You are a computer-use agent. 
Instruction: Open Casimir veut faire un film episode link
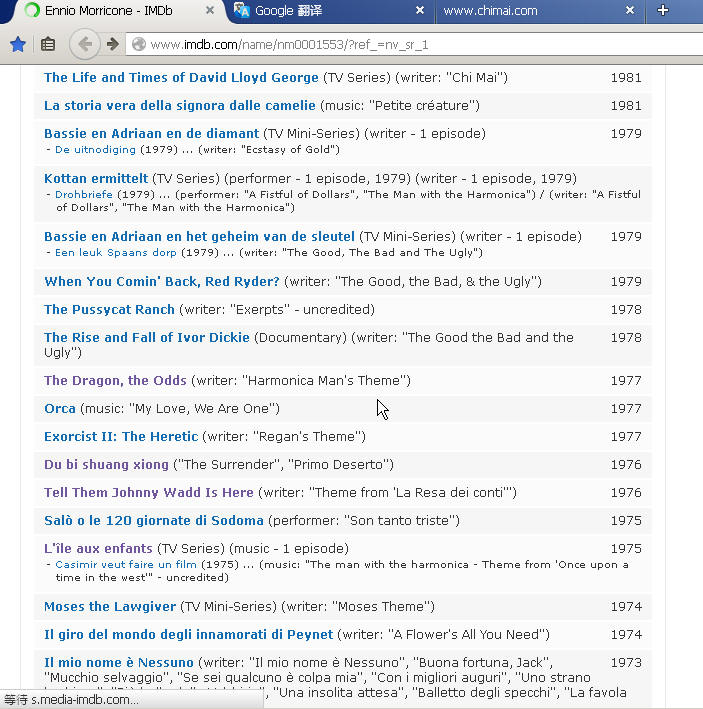(x=126, y=564)
